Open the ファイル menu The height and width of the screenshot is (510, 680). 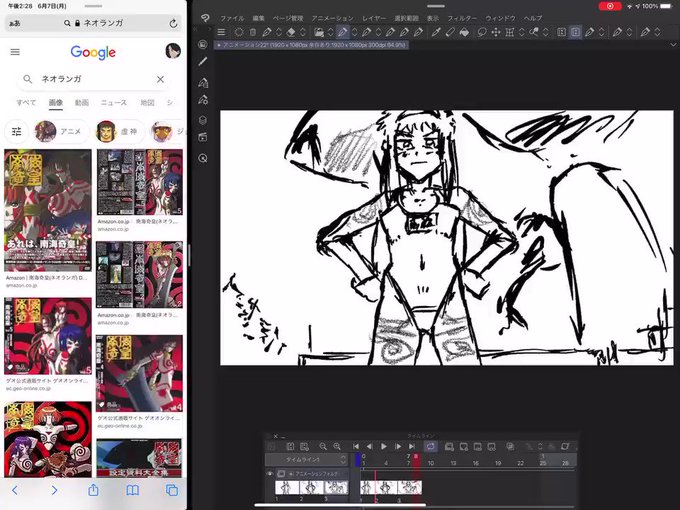[x=232, y=18]
